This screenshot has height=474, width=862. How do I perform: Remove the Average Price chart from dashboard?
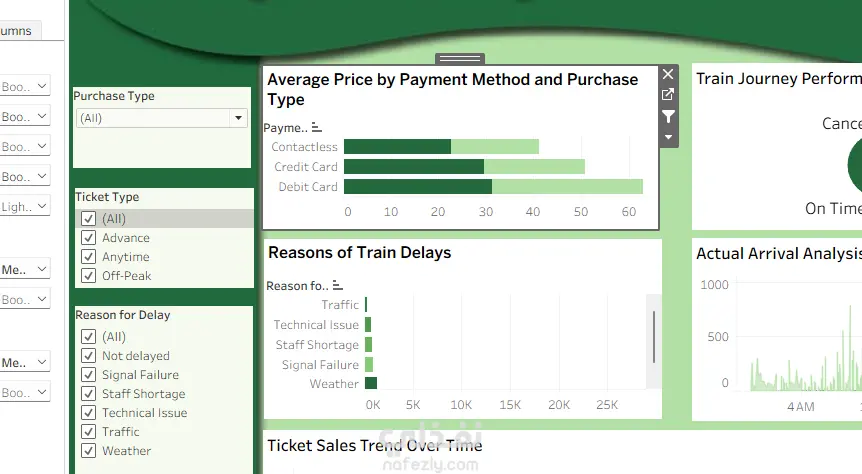pyautogui.click(x=668, y=74)
